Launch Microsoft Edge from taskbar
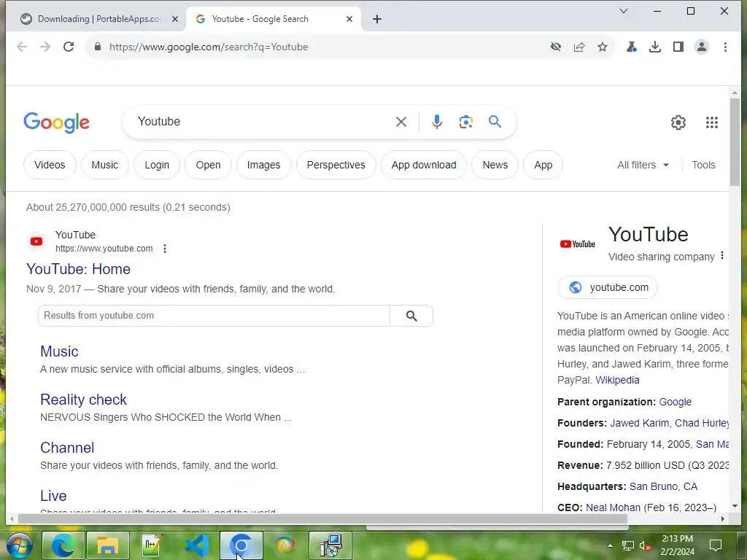 tap(63, 545)
